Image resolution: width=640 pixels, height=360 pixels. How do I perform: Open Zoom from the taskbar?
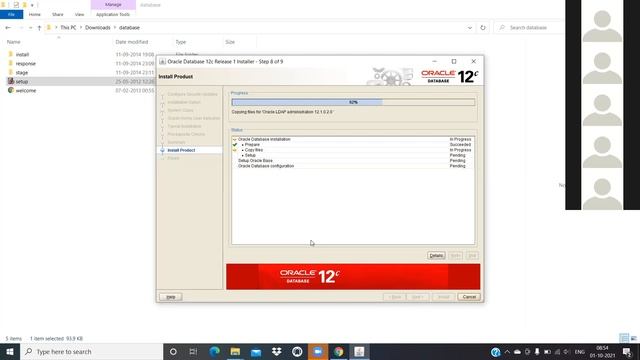318,351
